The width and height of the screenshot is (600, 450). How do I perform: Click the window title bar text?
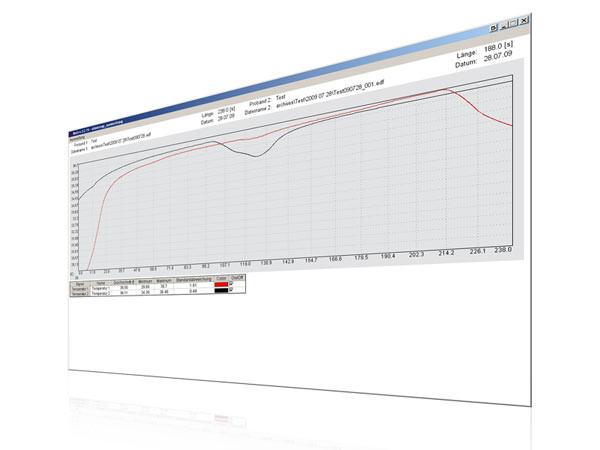(98, 129)
